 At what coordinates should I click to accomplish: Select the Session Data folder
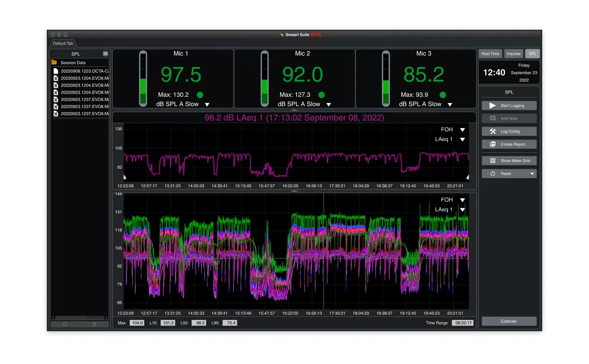pos(79,63)
